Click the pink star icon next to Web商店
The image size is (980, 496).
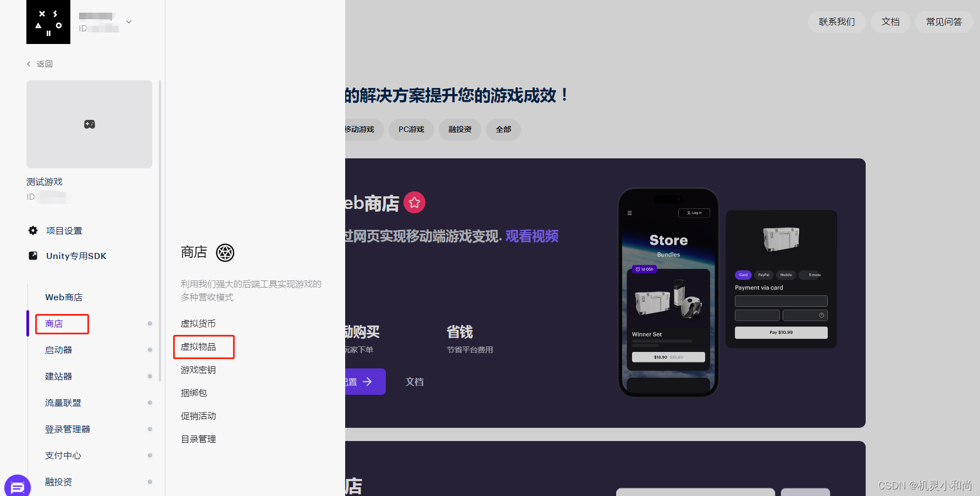coord(414,202)
